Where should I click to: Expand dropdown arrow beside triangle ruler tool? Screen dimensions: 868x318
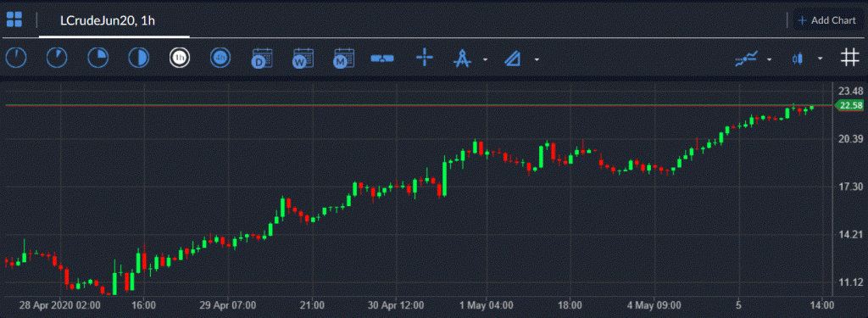coord(537,59)
